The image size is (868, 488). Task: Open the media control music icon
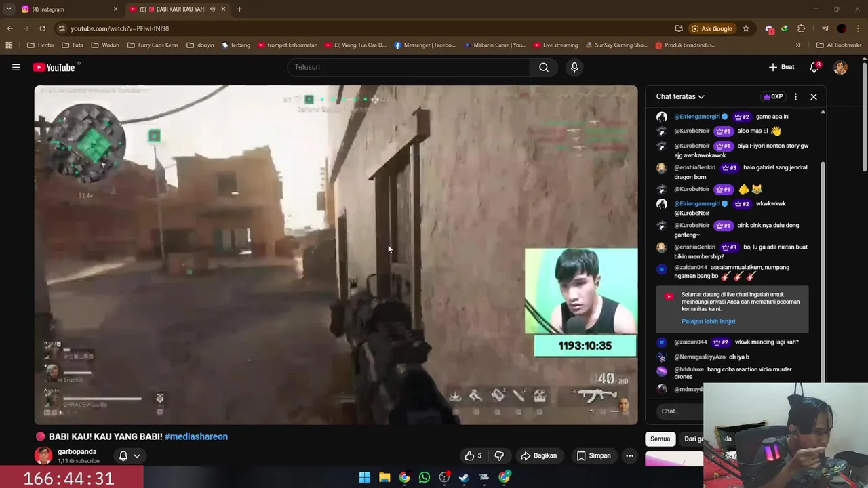tap(825, 28)
